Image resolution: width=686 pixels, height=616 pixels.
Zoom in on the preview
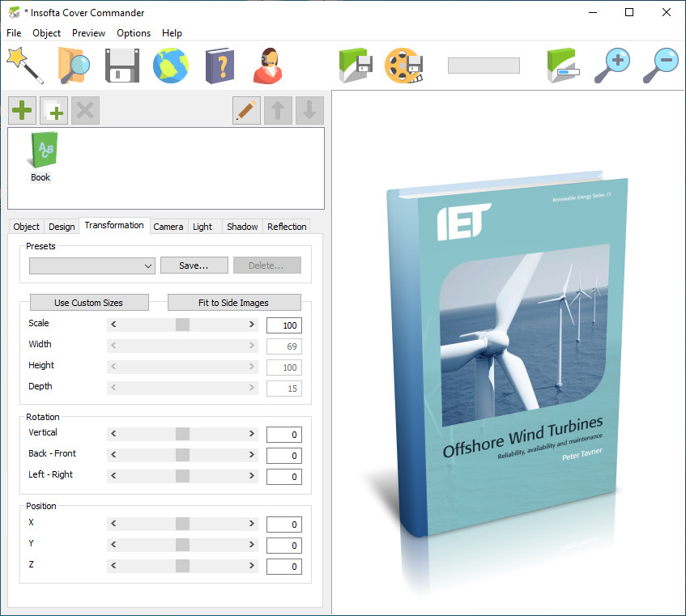point(611,65)
